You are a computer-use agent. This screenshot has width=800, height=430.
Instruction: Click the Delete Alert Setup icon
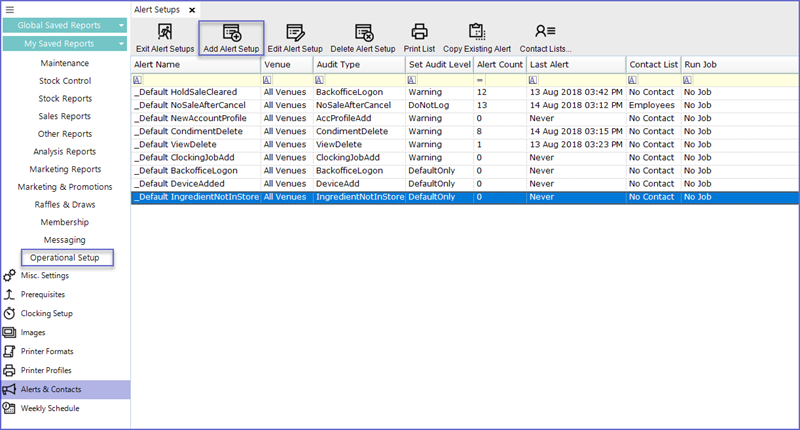point(363,33)
